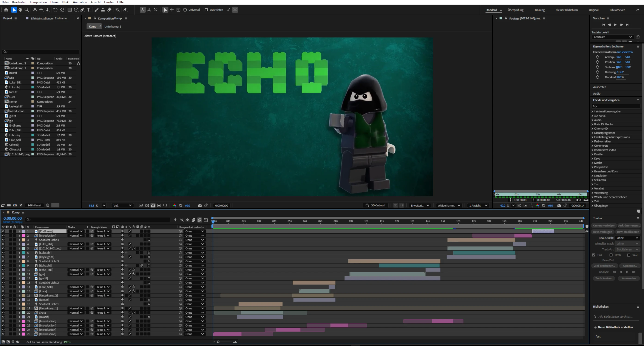Toggle the Pos. checkbox in Tracker

click(594, 255)
